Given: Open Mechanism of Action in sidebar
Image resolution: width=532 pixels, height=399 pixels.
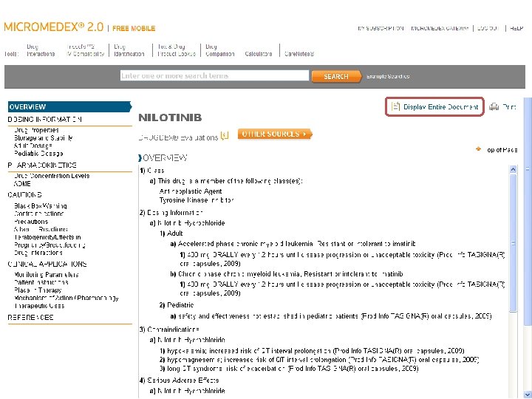Looking at the screenshot, I should click(x=66, y=298).
